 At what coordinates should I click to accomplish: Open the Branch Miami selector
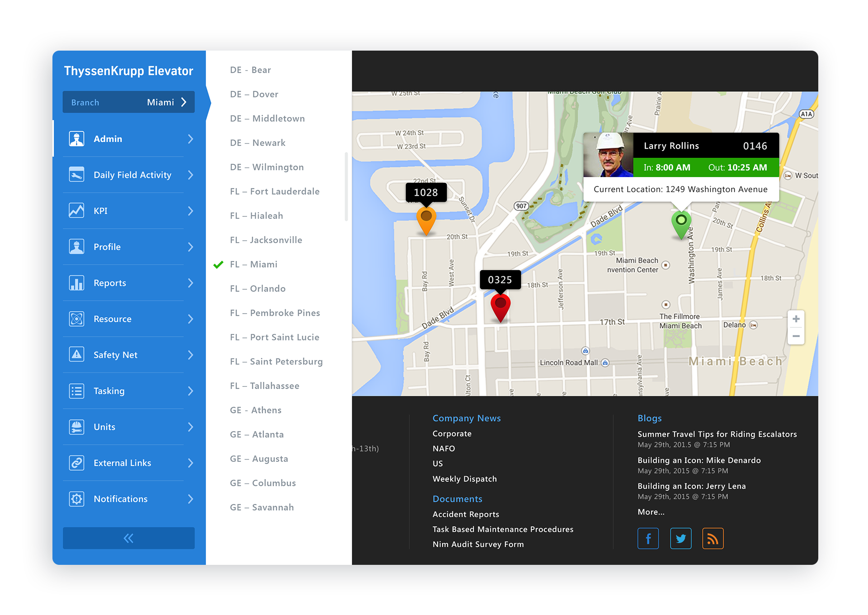coord(128,102)
